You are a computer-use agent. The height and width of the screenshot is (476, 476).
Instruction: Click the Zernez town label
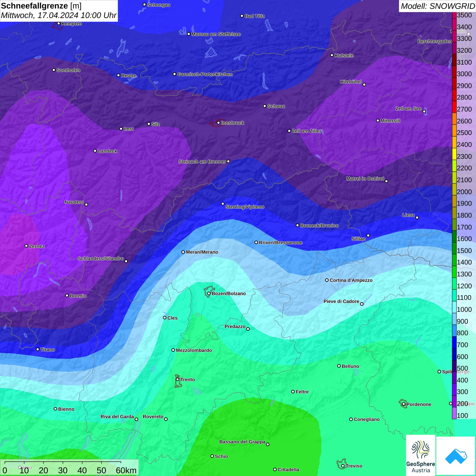click(x=37, y=246)
